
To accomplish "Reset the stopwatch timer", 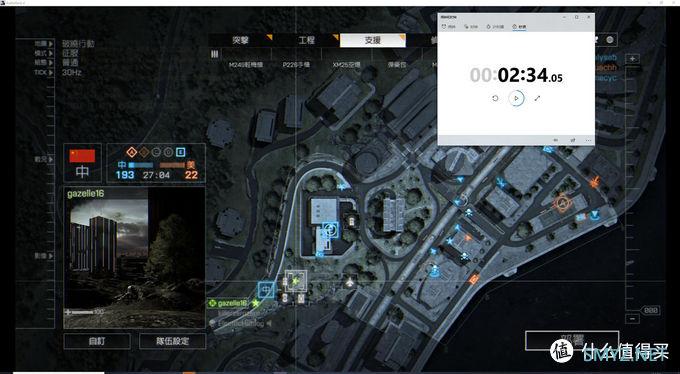I will pos(495,98).
